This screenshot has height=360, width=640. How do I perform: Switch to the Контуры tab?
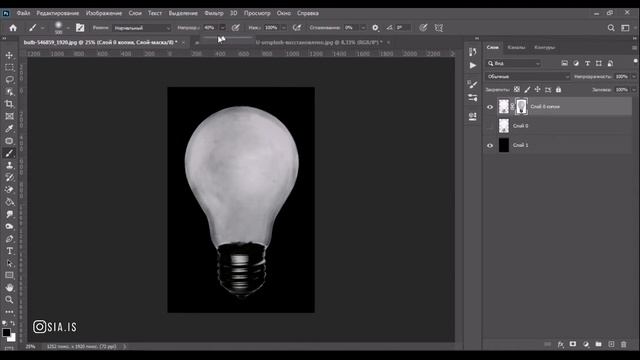click(544, 47)
